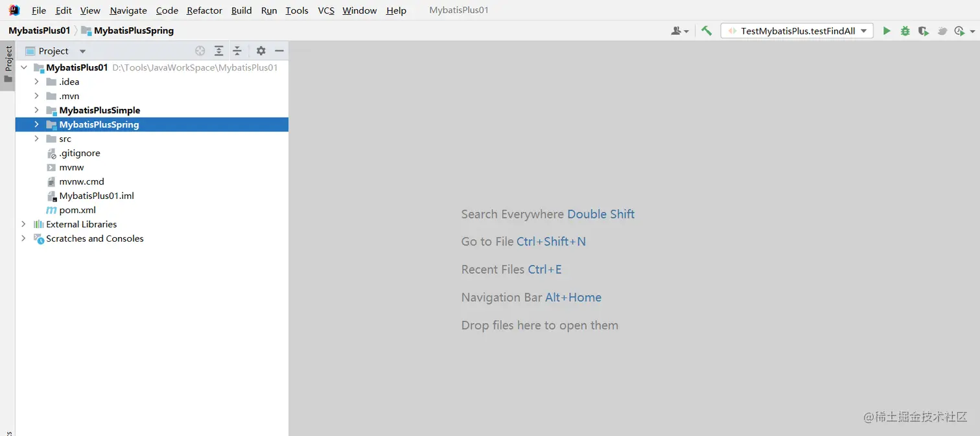Click the mvnw script file icon
Image resolution: width=980 pixels, height=436 pixels.
(x=51, y=167)
